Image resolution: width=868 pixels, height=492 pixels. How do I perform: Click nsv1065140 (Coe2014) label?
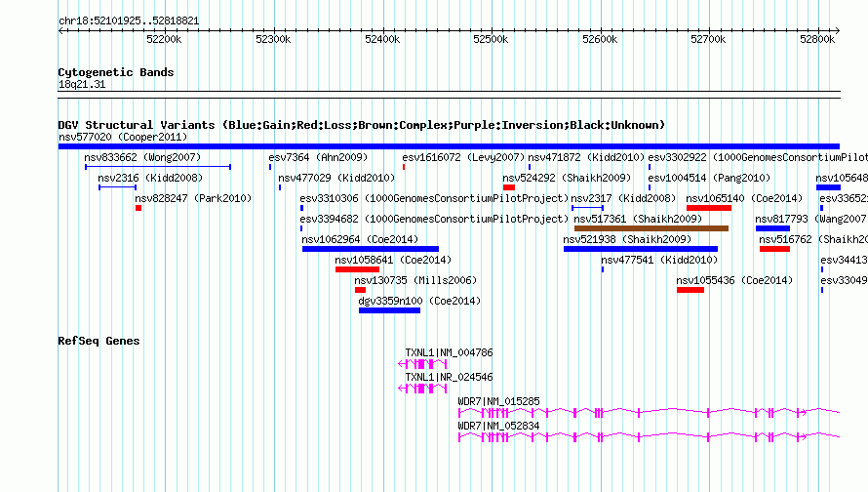[744, 198]
